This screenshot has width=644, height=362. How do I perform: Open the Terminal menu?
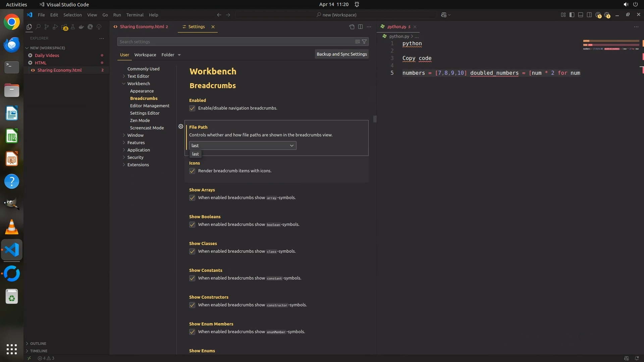(x=135, y=15)
